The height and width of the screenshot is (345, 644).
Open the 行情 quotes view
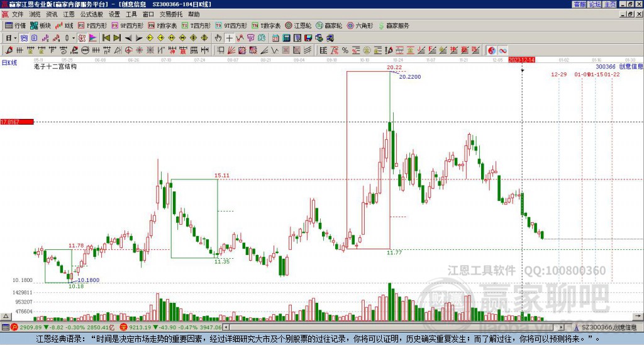point(15,25)
